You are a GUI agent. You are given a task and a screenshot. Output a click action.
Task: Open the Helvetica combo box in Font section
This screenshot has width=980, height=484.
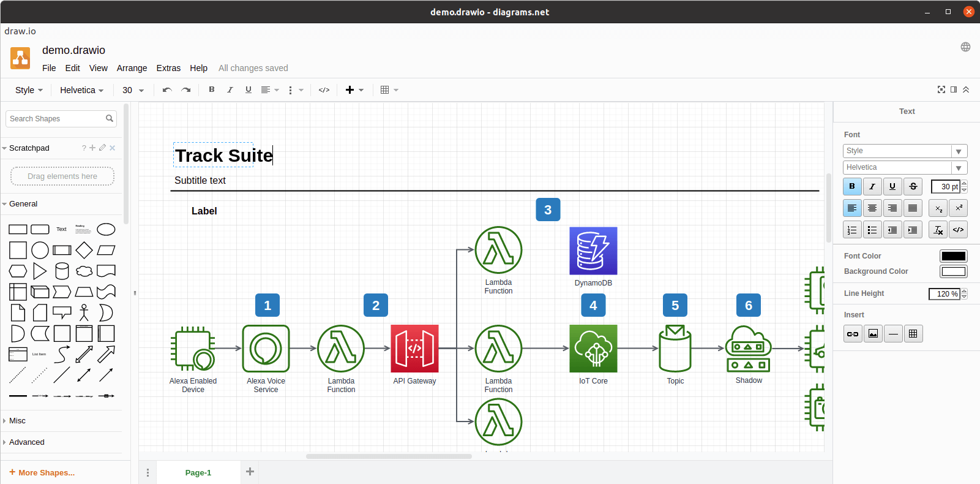click(x=905, y=167)
